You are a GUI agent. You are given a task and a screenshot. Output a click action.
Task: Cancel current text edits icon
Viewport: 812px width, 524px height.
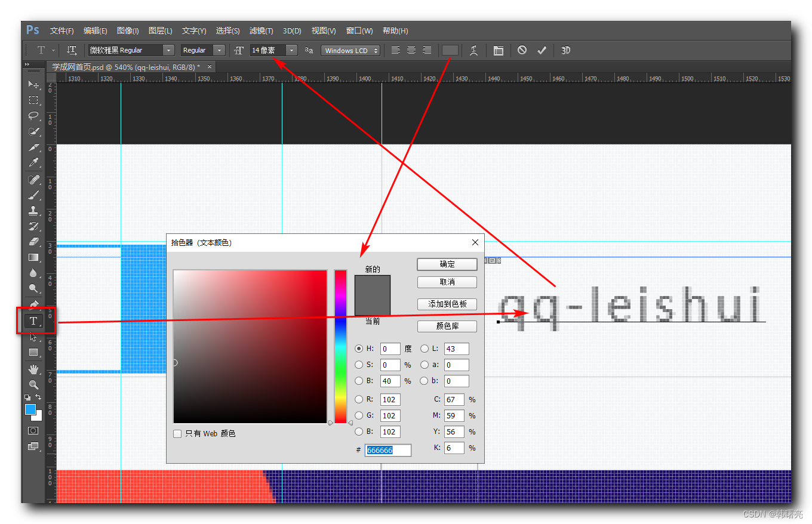(522, 51)
